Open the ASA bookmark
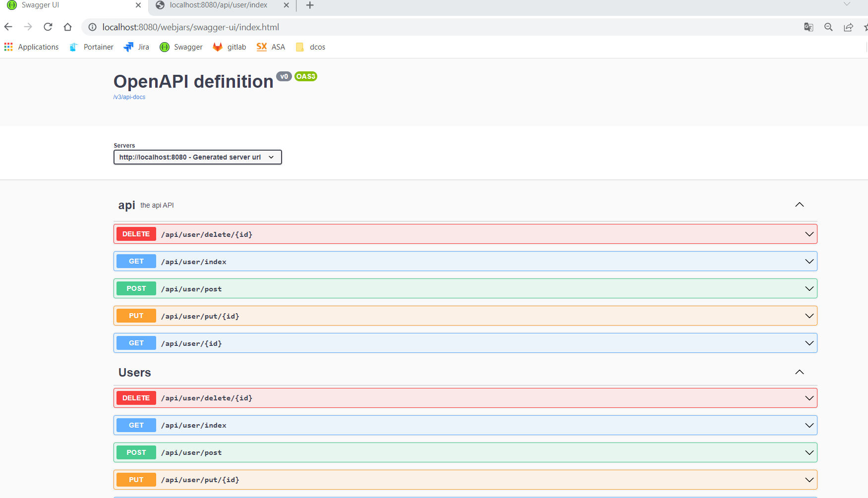Image resolution: width=868 pixels, height=498 pixels. (271, 47)
